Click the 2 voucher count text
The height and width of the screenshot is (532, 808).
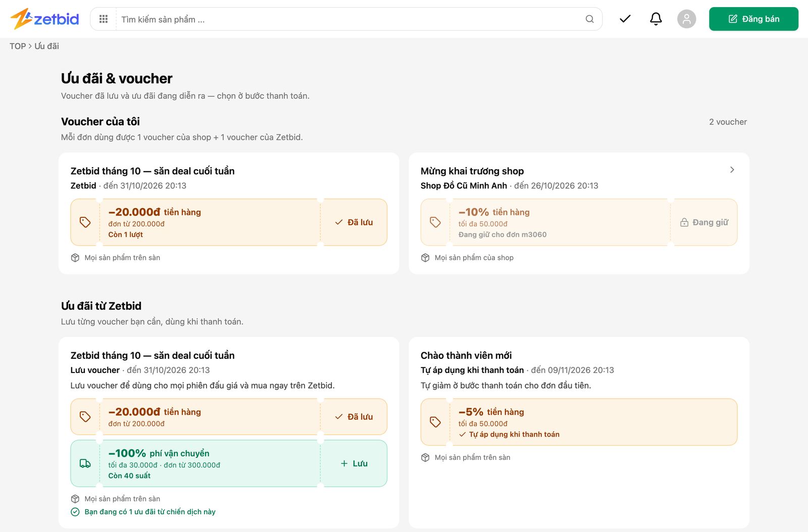pyautogui.click(x=728, y=122)
